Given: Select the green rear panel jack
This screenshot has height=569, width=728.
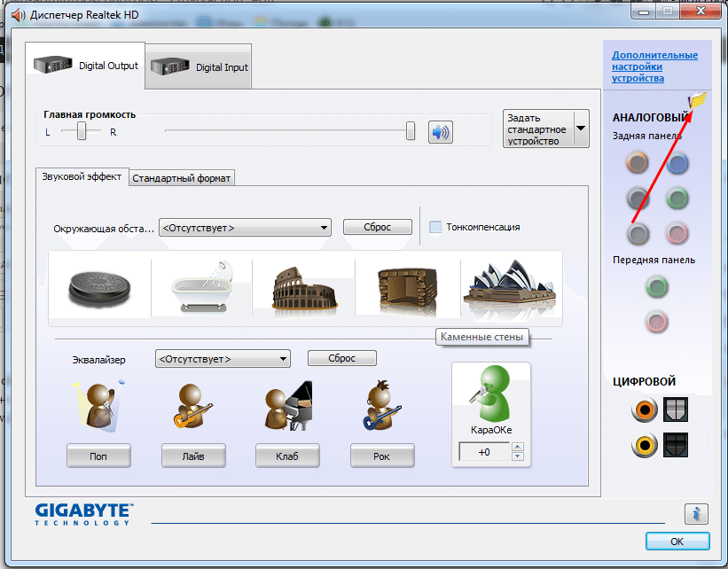Looking at the screenshot, I should (677, 199).
